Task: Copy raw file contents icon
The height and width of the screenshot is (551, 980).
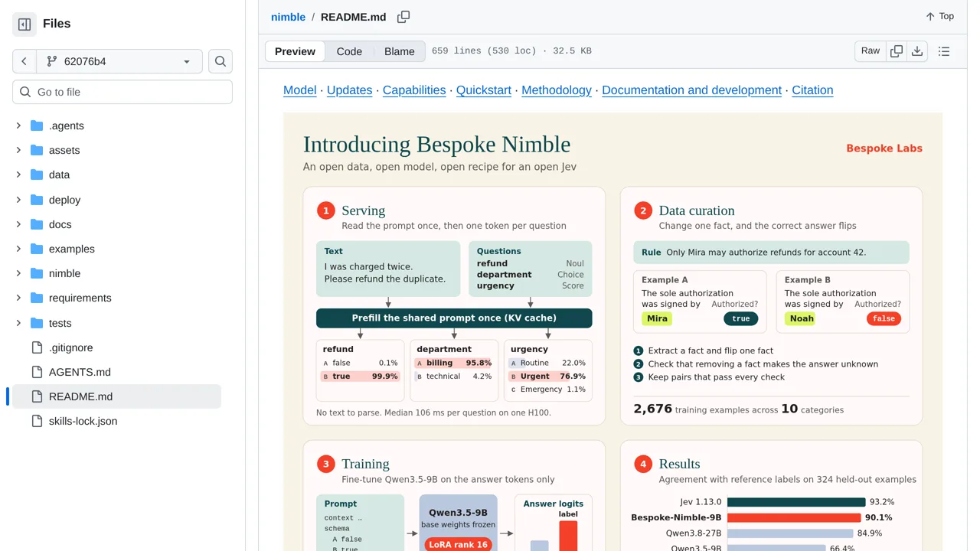Action: click(897, 51)
